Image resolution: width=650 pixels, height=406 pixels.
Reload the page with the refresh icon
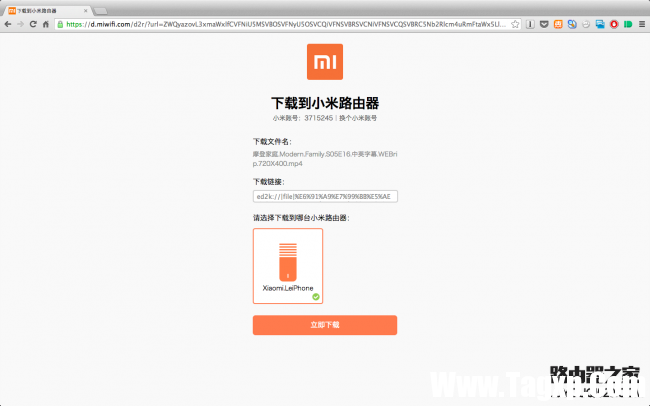tap(33, 24)
